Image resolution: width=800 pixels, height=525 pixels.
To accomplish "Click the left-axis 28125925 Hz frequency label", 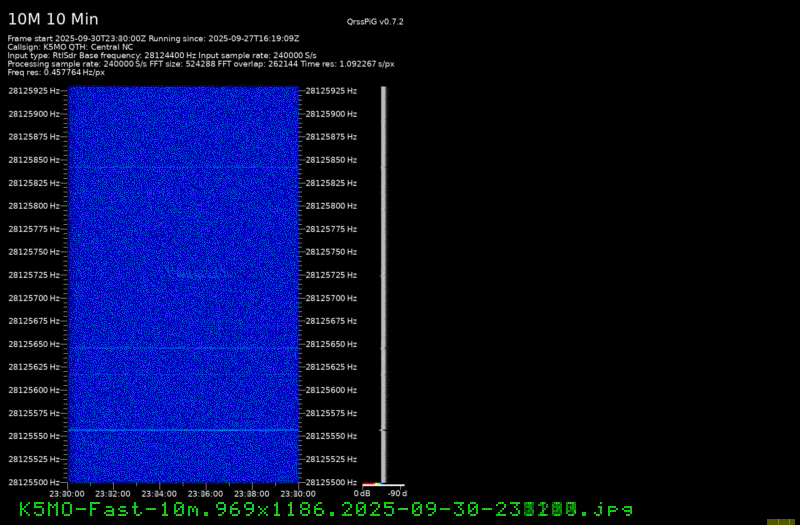I will (x=33, y=90).
